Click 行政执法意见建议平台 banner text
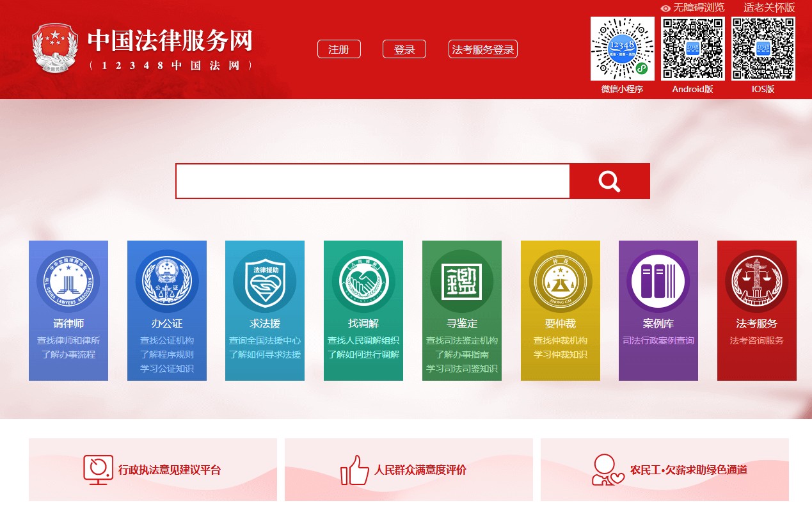The height and width of the screenshot is (510, 812). (x=170, y=470)
